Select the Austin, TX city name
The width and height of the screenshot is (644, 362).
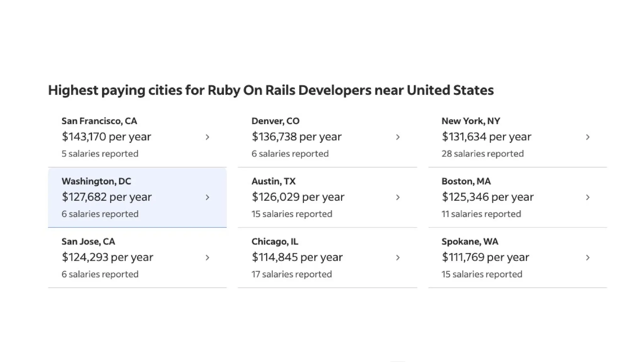point(273,181)
